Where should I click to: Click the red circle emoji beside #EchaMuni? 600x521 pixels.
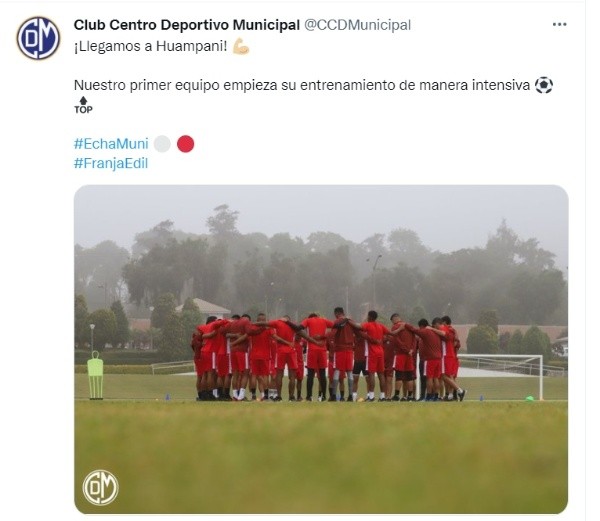tap(186, 144)
